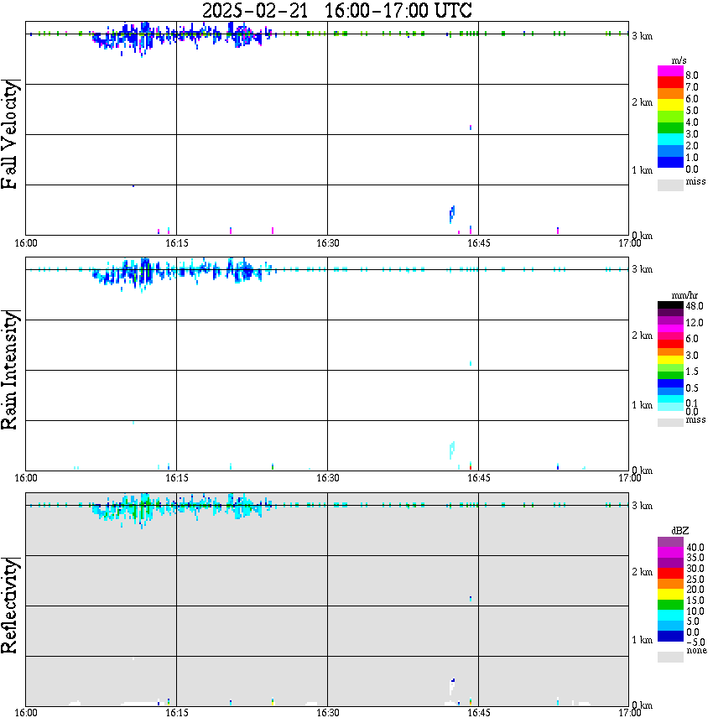Click 16:30 tick under Rain Intensity plot
The image size is (713, 728).
328,478
